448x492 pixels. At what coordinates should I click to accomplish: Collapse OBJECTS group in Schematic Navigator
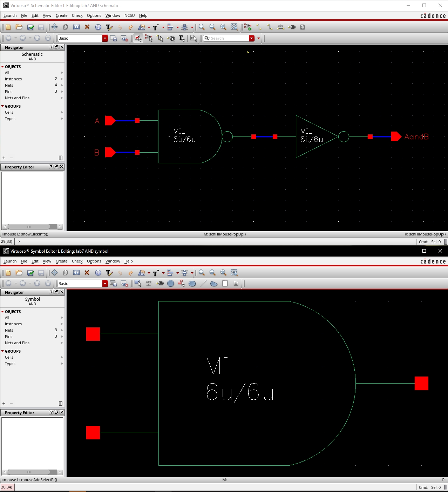pyautogui.click(x=2, y=67)
